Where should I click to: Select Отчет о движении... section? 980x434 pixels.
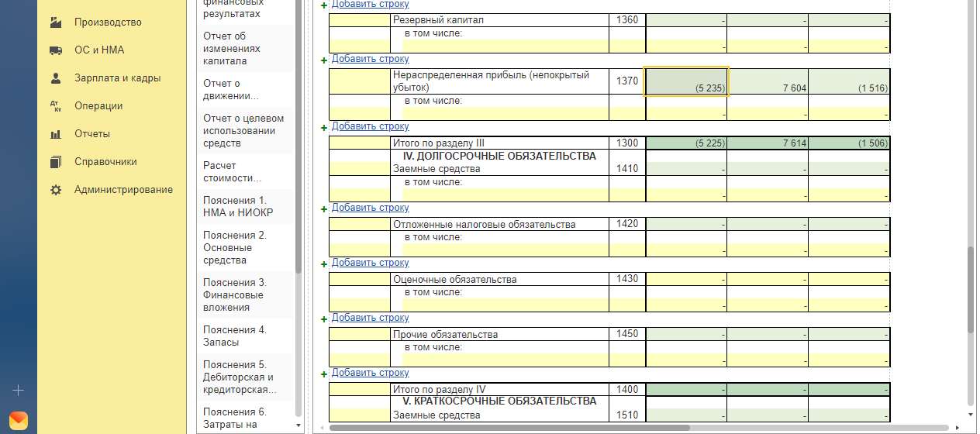pos(245,90)
